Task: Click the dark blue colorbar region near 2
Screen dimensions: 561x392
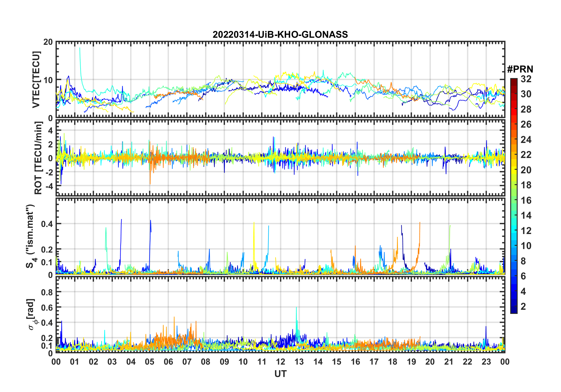Action: (x=514, y=307)
